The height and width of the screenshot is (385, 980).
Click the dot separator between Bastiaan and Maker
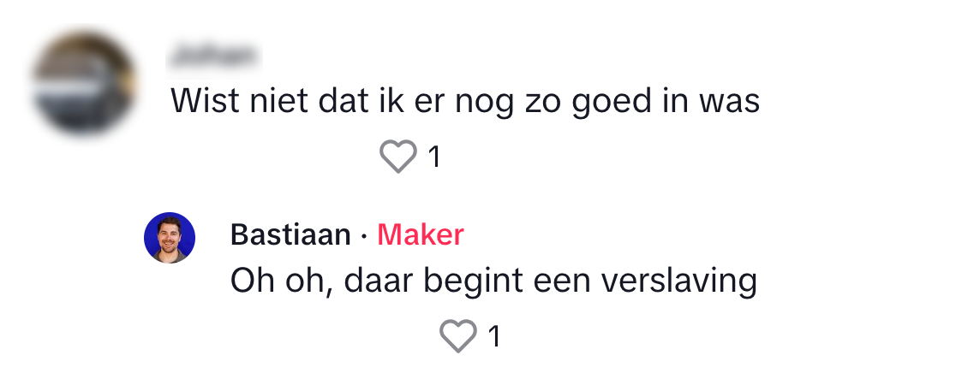(364, 235)
